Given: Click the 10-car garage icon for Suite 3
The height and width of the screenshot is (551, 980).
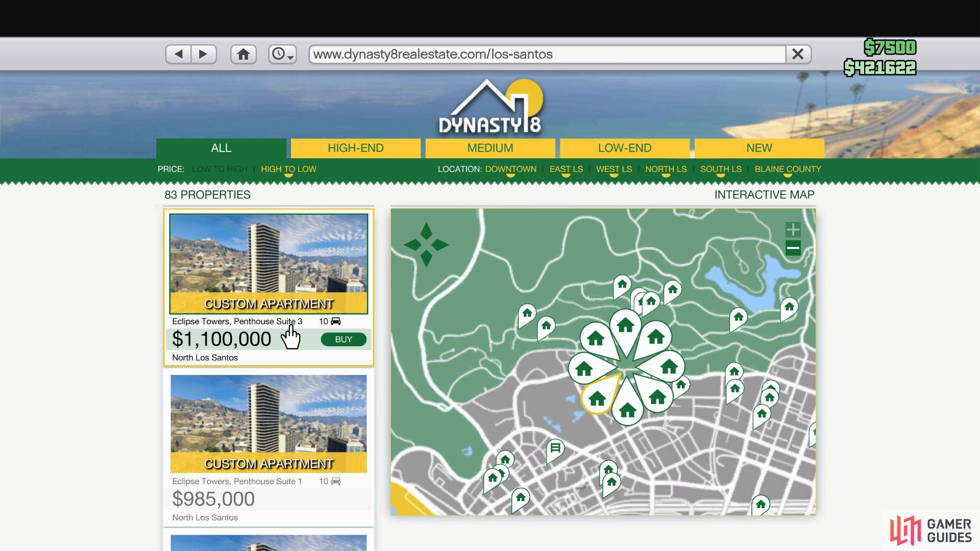Looking at the screenshot, I should (335, 321).
